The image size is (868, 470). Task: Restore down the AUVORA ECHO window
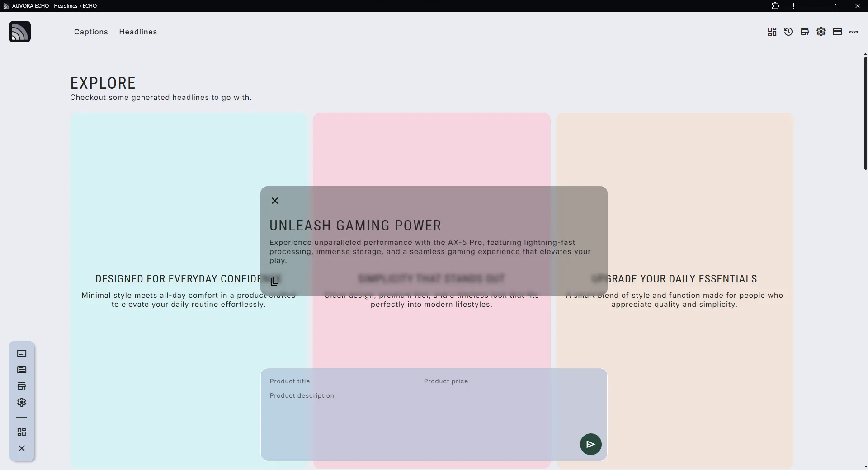[x=837, y=6]
